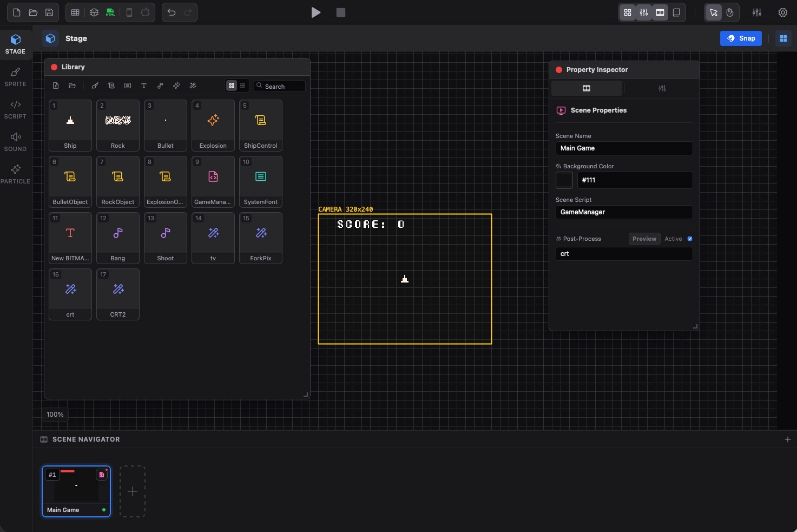Viewport: 797px width, 532px height.
Task: Close the Library panel via red dot
Action: point(54,67)
